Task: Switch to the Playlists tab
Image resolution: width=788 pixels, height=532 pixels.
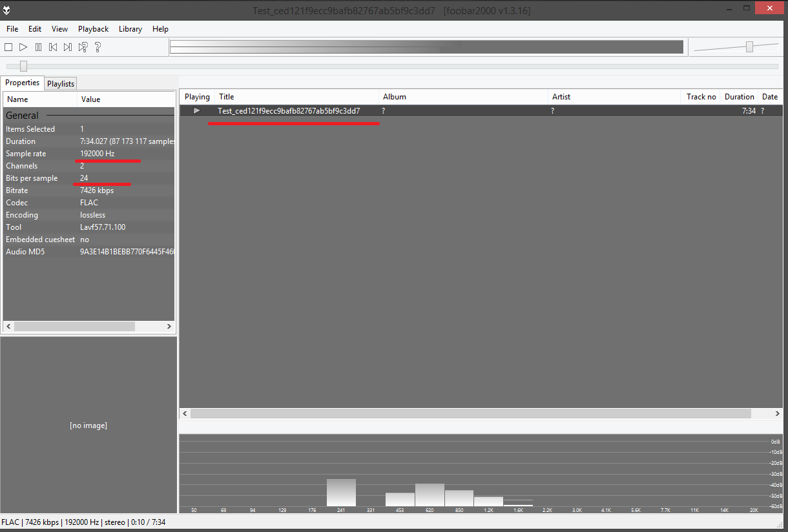Action: click(61, 84)
